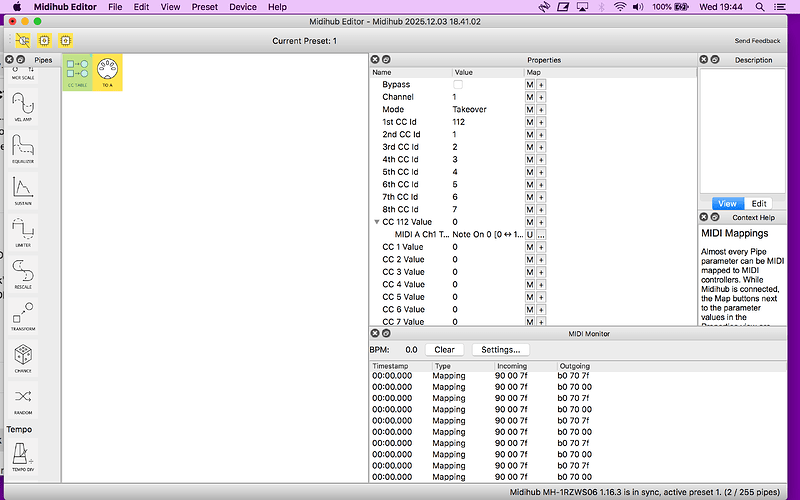Close the Description panel

pos(704,60)
